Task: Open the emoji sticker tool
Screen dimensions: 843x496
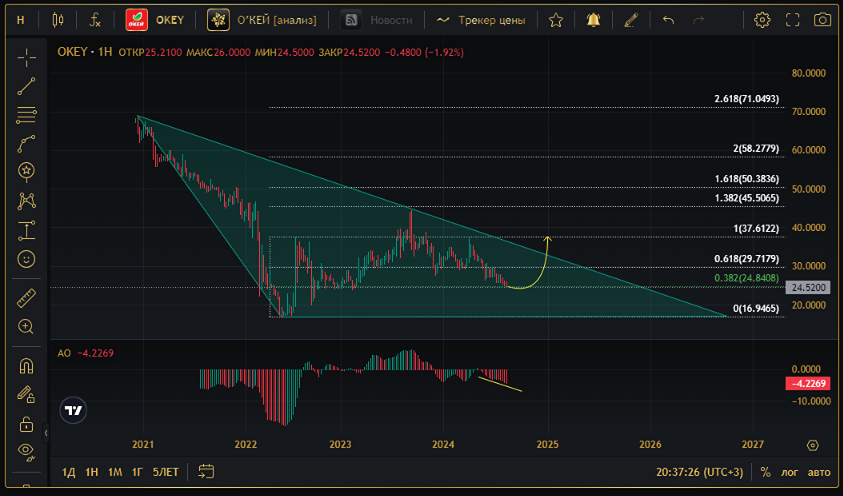Action: point(26,260)
